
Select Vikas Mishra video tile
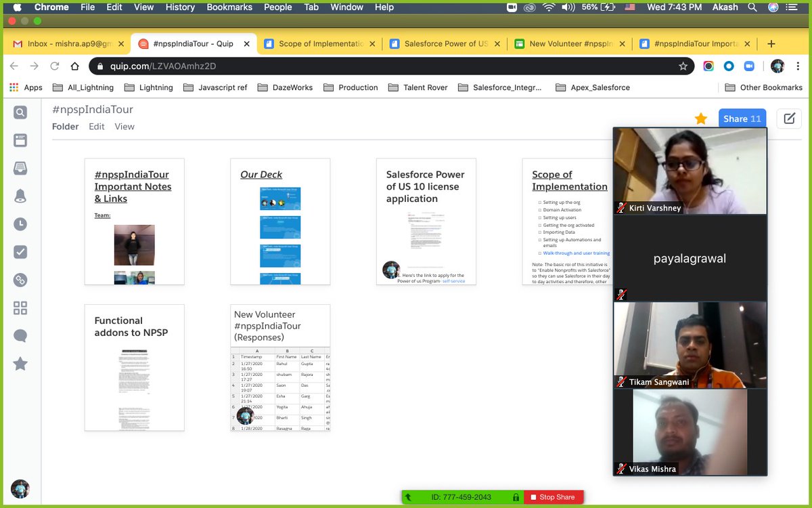tap(690, 432)
